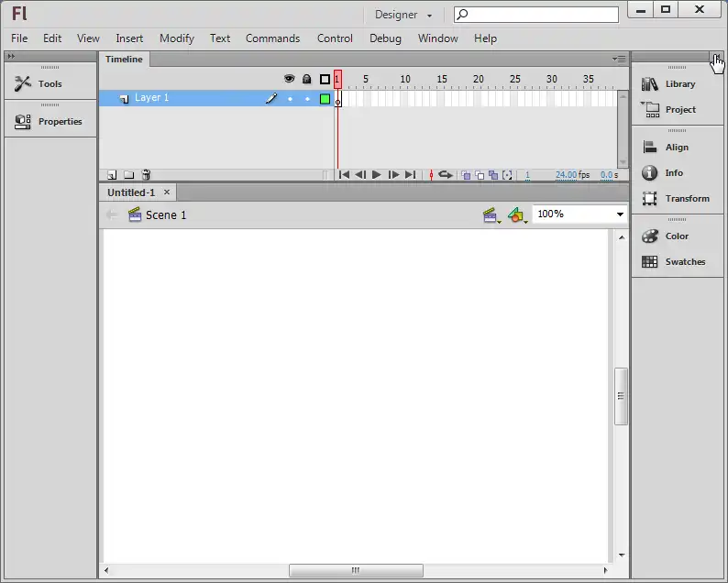
Task: Open the zoom percentage dropdown
Action: coord(620,214)
